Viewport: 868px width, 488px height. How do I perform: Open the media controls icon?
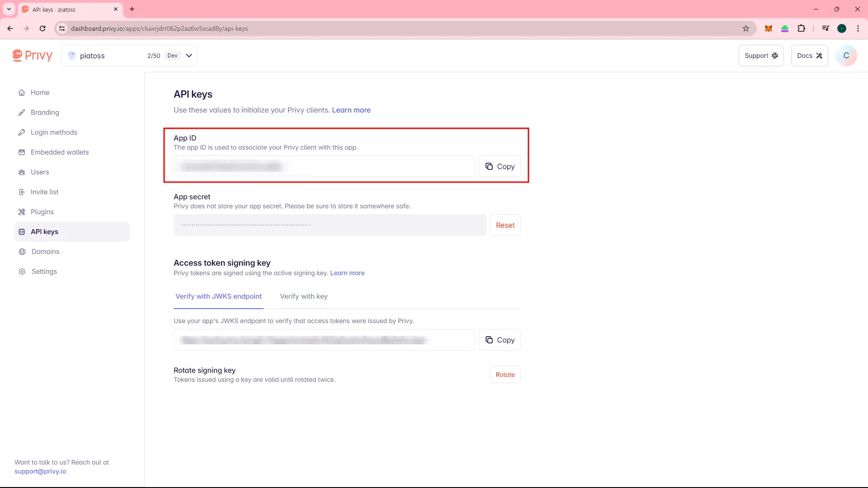[x=826, y=28]
